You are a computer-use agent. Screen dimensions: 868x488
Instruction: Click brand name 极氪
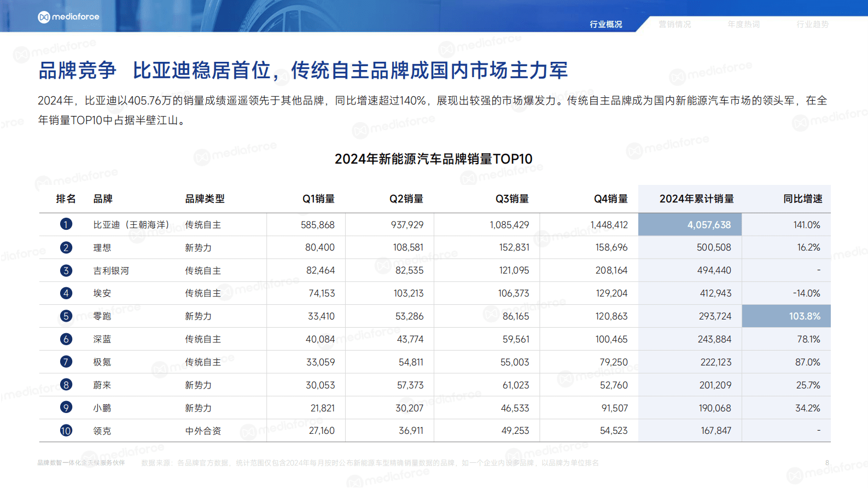coord(102,362)
